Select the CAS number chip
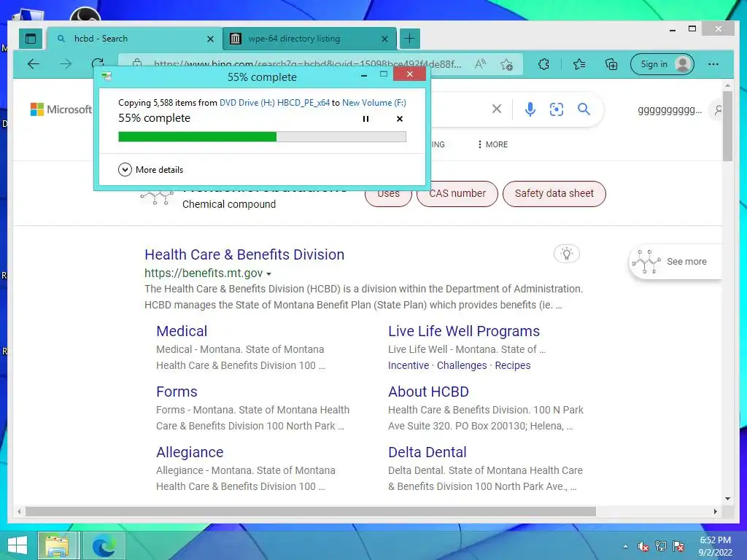 click(457, 193)
